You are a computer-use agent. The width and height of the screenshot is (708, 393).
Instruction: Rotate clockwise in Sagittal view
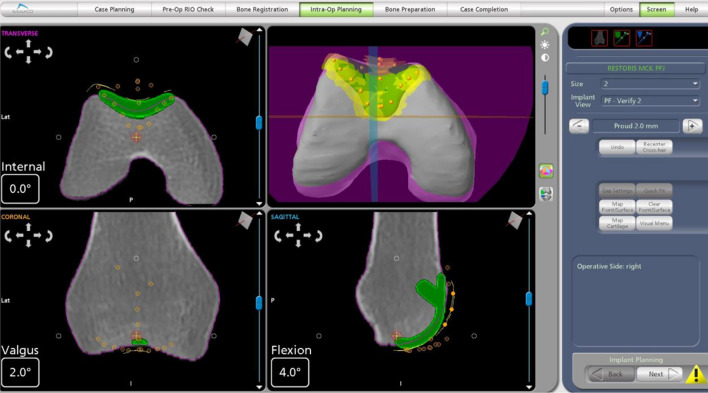(318, 236)
